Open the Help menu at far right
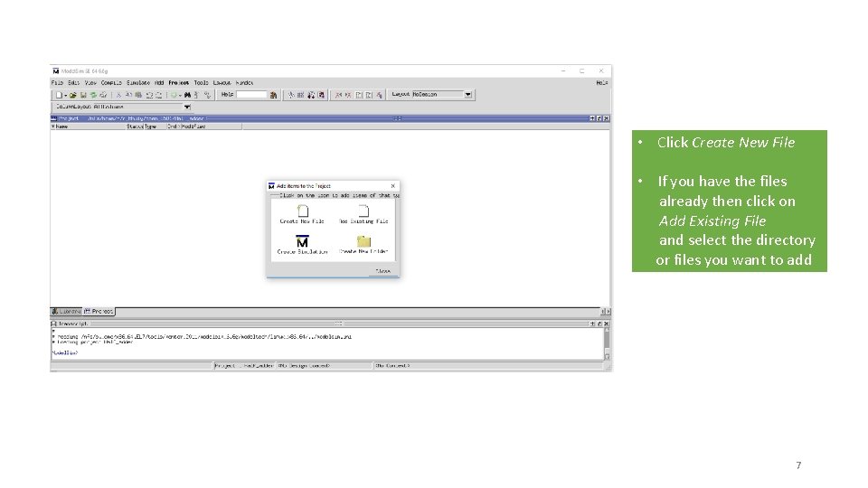This screenshot has width=868, height=488. pyautogui.click(x=602, y=82)
